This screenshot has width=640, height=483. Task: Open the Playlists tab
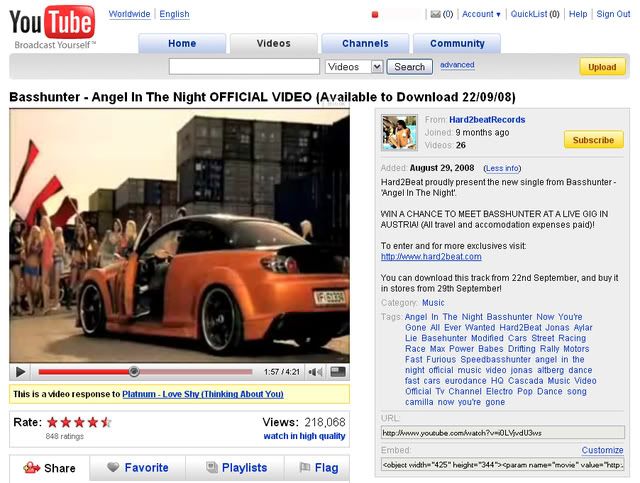(234, 467)
